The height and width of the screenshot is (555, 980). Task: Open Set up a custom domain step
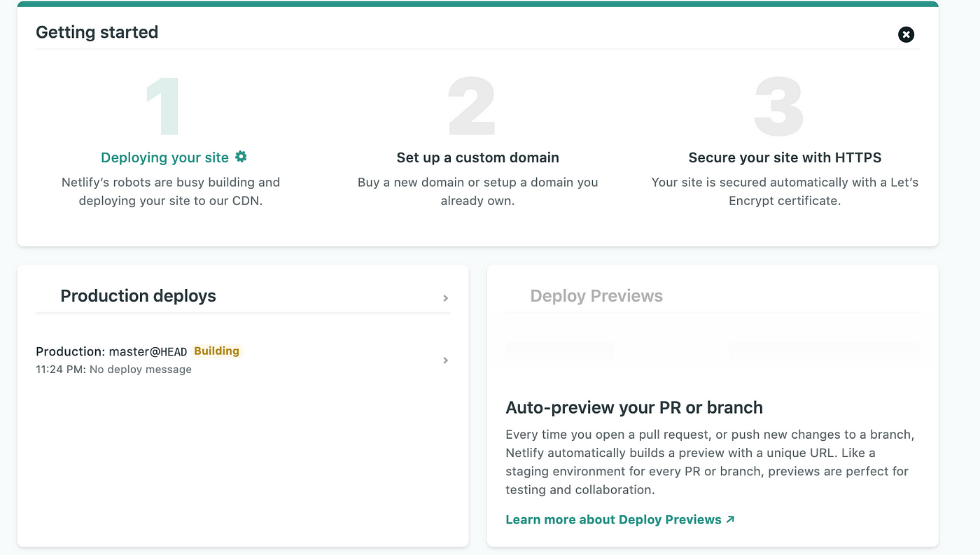pos(478,157)
